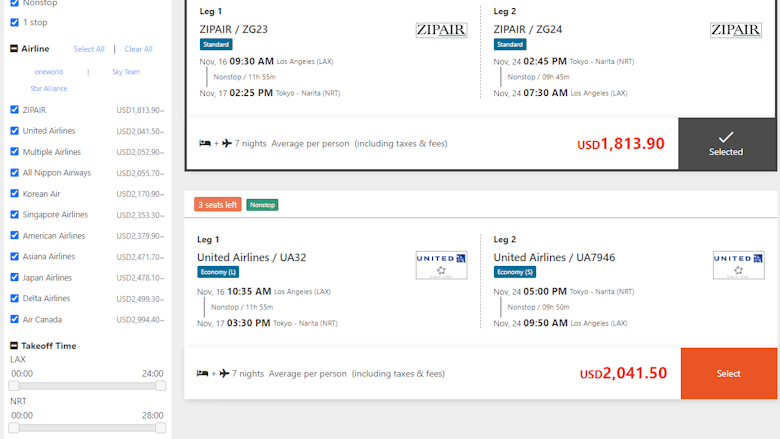Uncheck the ZIPAIR airline filter
780x439 pixels.
(14, 110)
